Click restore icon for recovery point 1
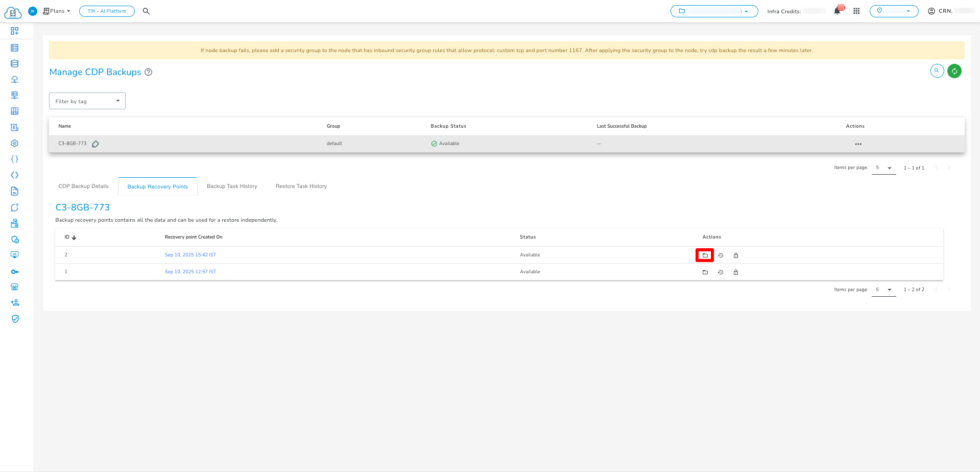 click(720, 272)
